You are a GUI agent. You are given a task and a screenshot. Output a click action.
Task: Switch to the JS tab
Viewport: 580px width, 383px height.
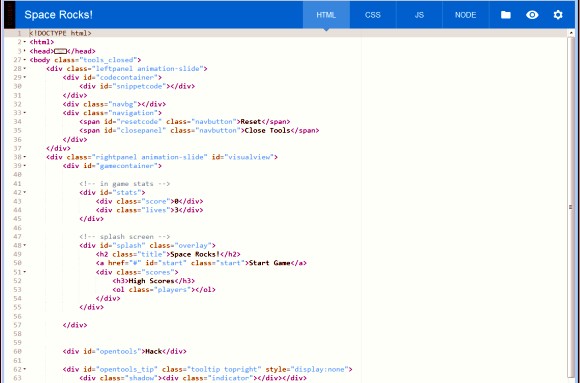pyautogui.click(x=419, y=15)
